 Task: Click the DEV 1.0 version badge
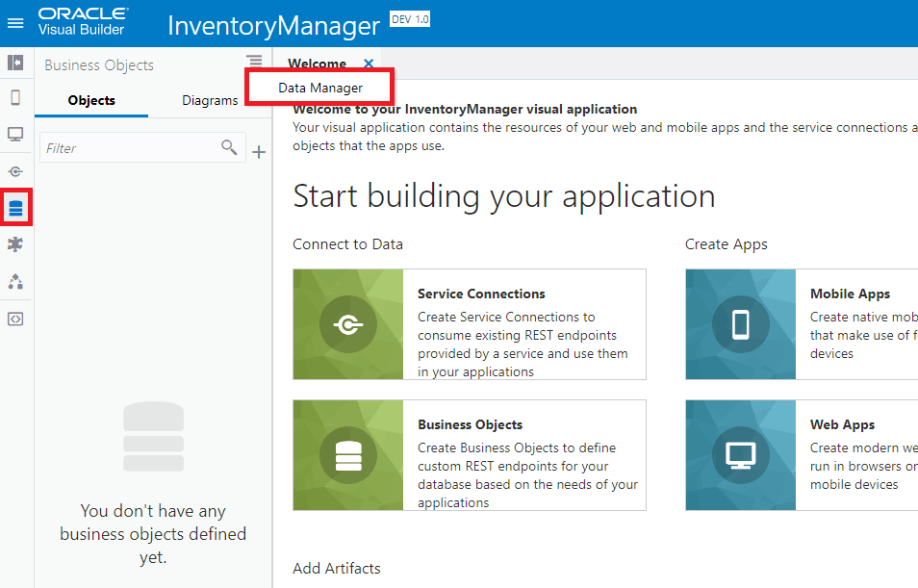coord(410,19)
